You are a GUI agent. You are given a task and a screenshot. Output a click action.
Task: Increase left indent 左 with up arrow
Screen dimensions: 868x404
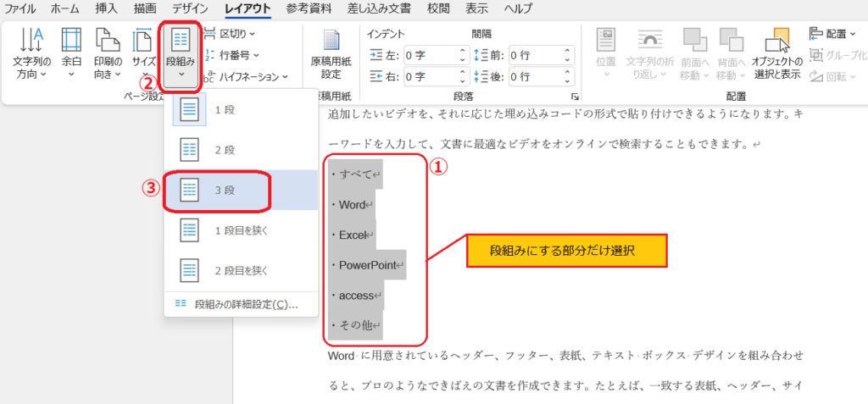(463, 52)
